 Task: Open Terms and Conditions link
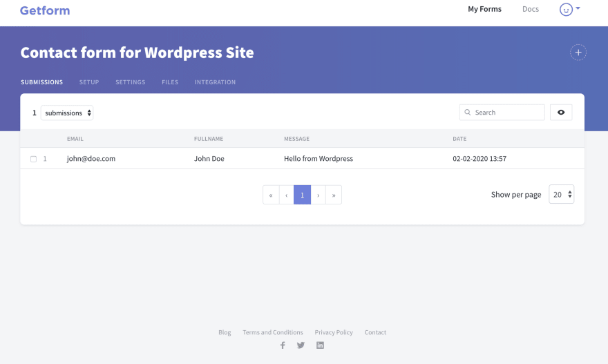click(273, 332)
